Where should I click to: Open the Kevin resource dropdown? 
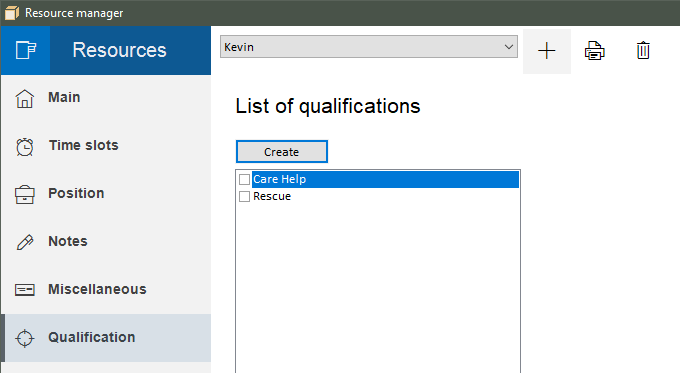tap(369, 47)
